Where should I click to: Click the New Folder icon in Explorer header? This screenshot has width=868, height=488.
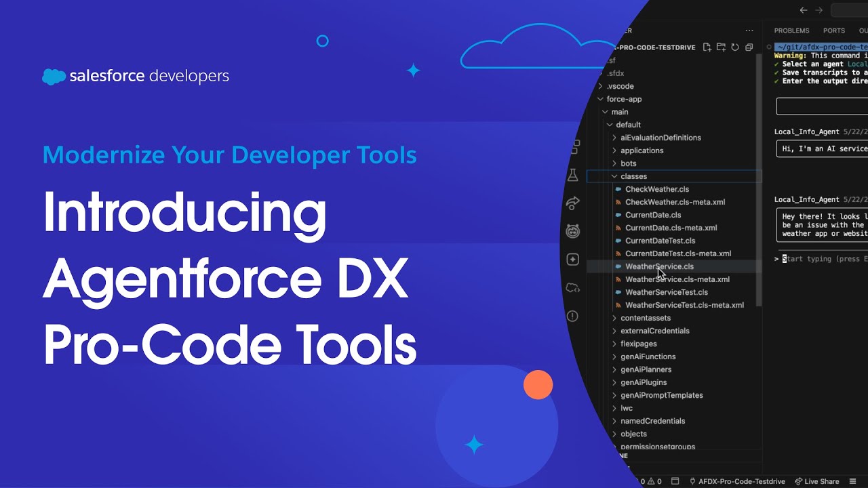click(721, 47)
